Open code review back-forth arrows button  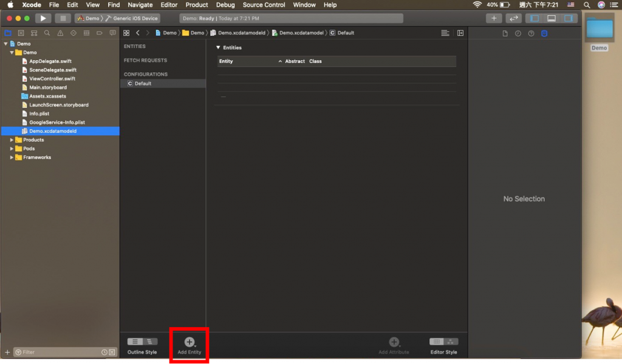514,18
